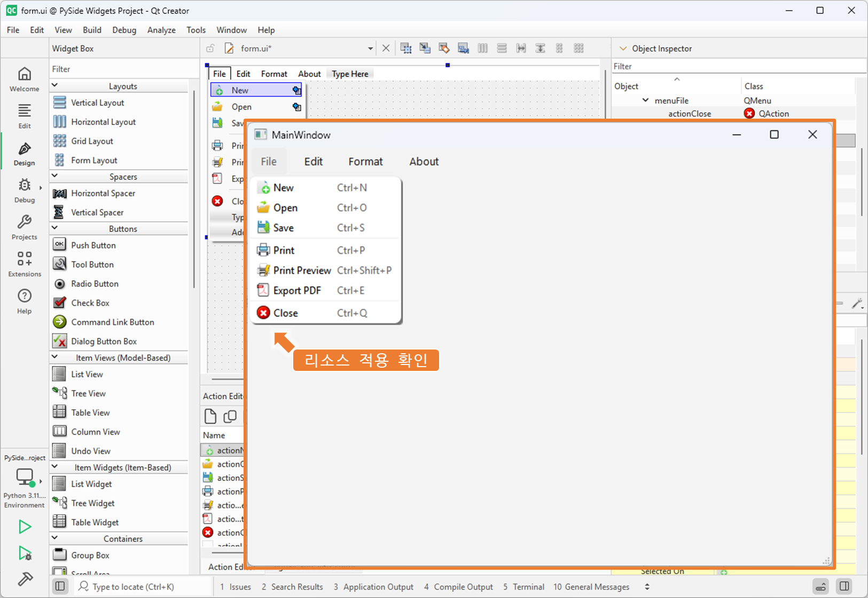The image size is (868, 598).
Task: Start debugging with the Run-debug icon
Action: point(25,553)
